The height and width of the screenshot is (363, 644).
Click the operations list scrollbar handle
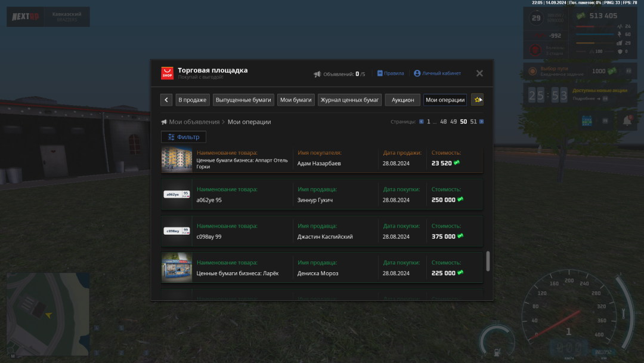(x=488, y=261)
